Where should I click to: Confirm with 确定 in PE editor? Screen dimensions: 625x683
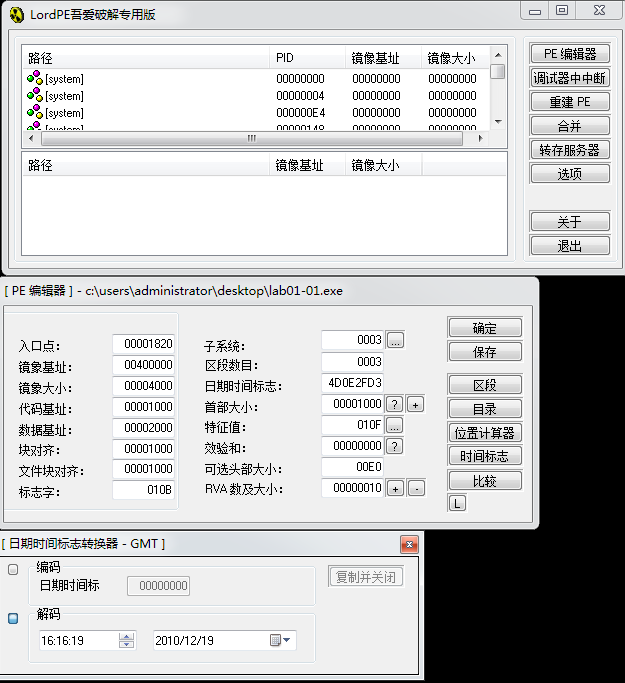(485, 328)
